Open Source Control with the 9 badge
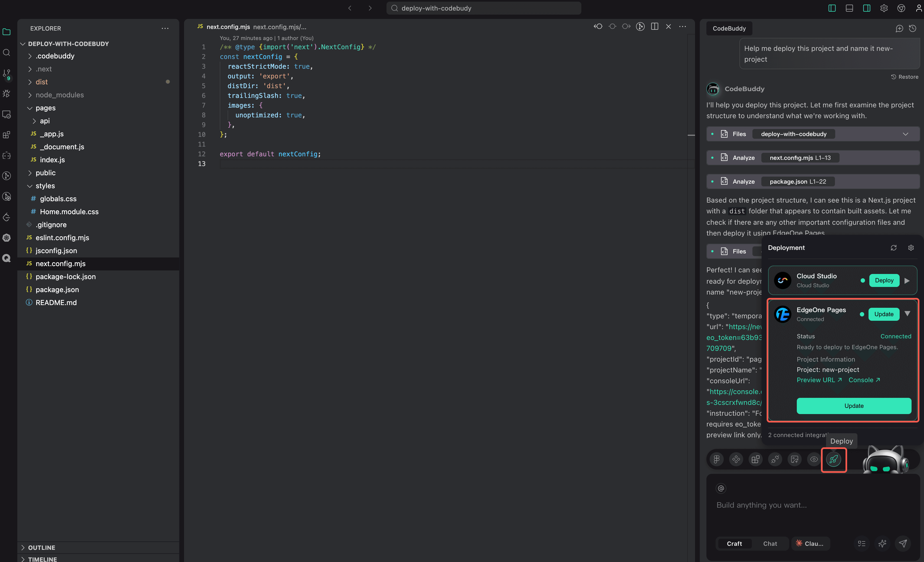The height and width of the screenshot is (562, 924). [7, 74]
